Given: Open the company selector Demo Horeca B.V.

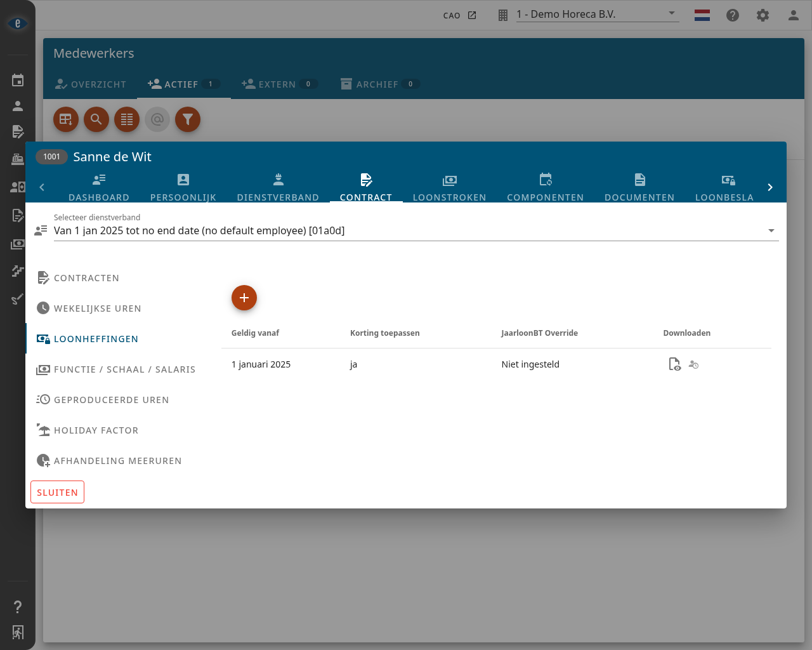Looking at the screenshot, I should [597, 15].
